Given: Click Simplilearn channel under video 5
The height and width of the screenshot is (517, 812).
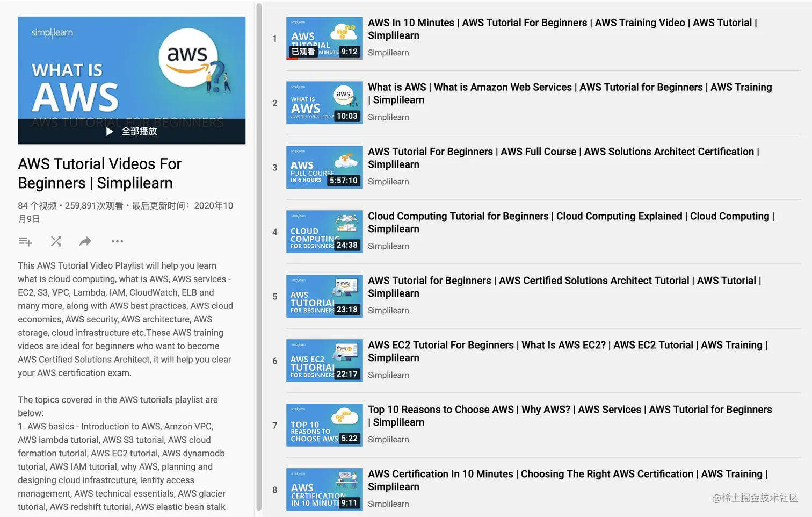Looking at the screenshot, I should pyautogui.click(x=388, y=311).
